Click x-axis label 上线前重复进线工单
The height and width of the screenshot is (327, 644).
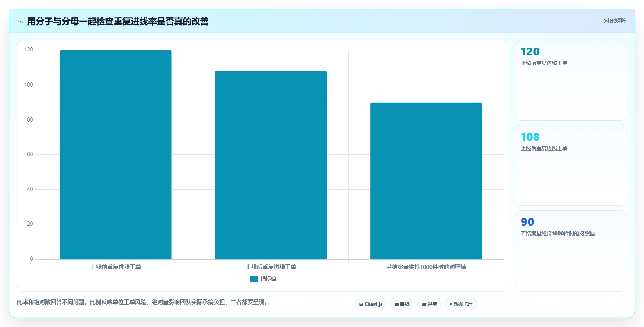[x=115, y=267]
